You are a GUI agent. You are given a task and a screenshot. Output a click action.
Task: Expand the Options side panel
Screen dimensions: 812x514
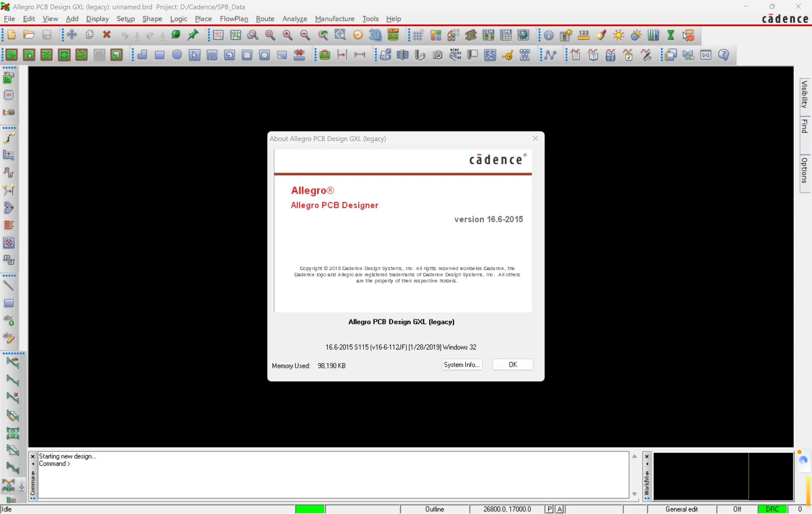click(x=805, y=171)
